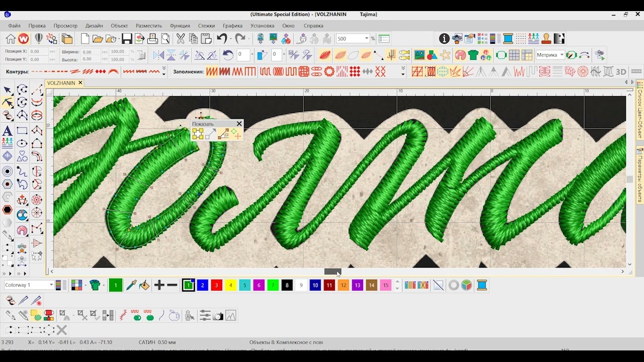
Task: Open the Справка menu
Action: (x=313, y=26)
